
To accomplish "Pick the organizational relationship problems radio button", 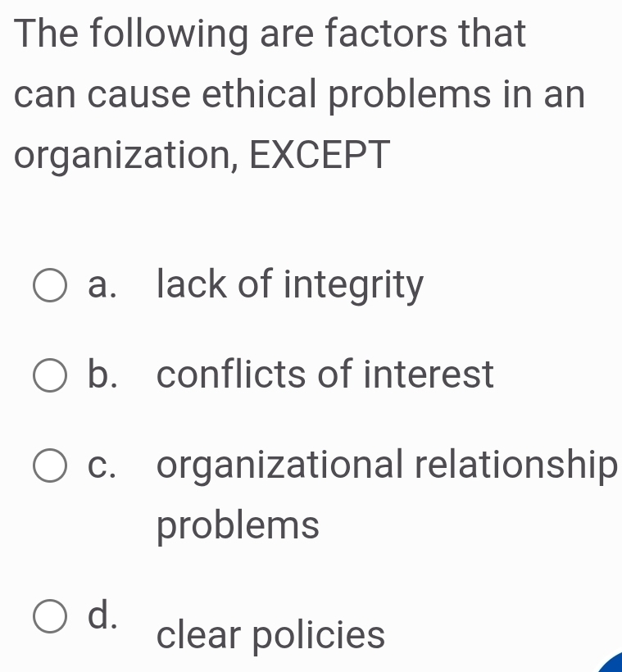I will [x=51, y=465].
